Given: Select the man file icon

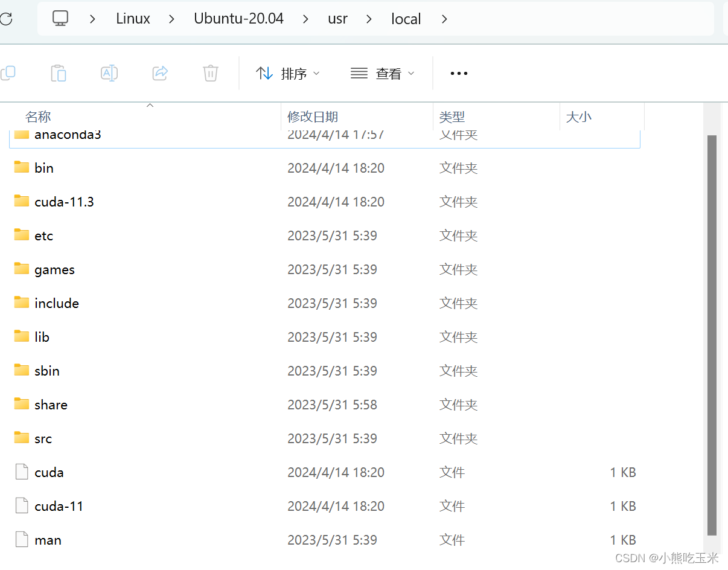Looking at the screenshot, I should [x=22, y=539].
